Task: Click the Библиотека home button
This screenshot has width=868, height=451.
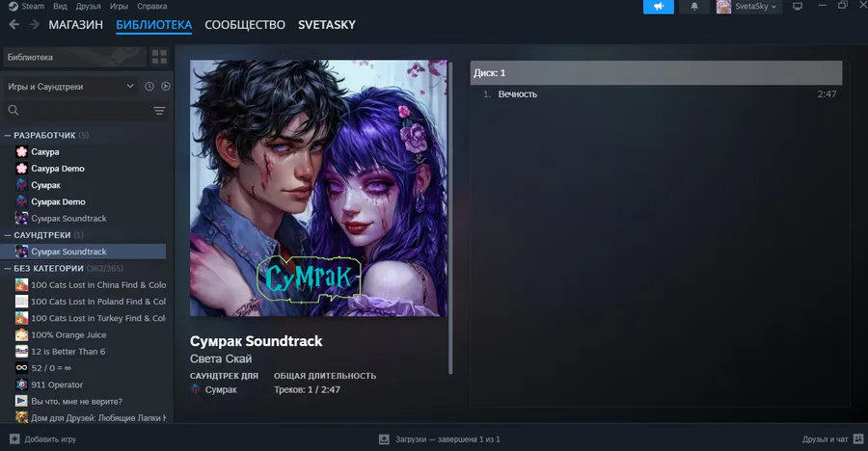Action: pos(74,57)
